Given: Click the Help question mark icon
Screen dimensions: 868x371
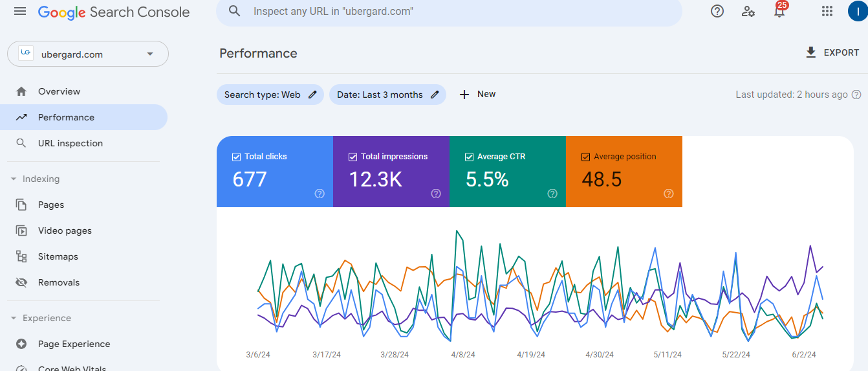Looking at the screenshot, I should point(717,11).
